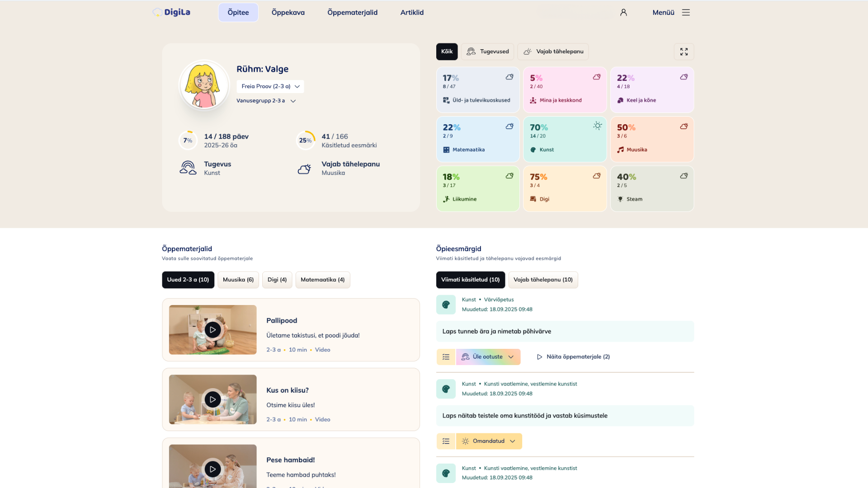Viewport: 868px width, 488px height.
Task: Select the Kõik filter
Action: [x=447, y=52]
